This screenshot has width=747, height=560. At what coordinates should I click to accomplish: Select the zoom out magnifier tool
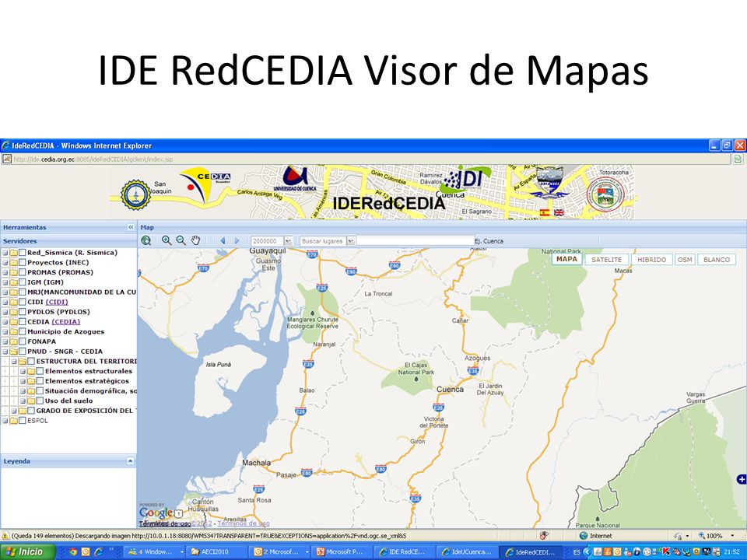click(x=181, y=240)
